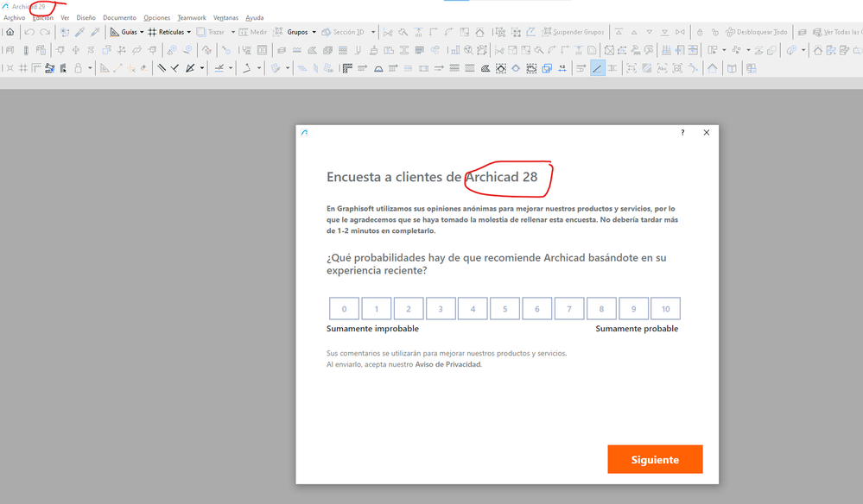Expand the Trazar dropdown arrow
The width and height of the screenshot is (863, 504).
(x=233, y=32)
